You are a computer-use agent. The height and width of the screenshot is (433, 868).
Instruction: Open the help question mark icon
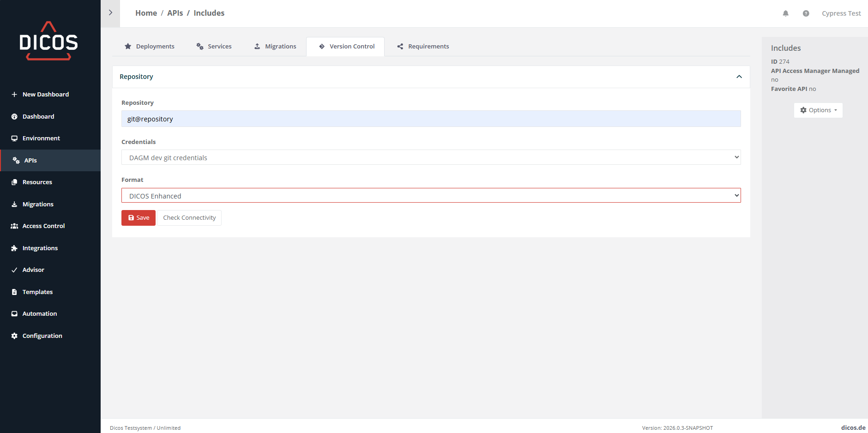[x=806, y=13]
